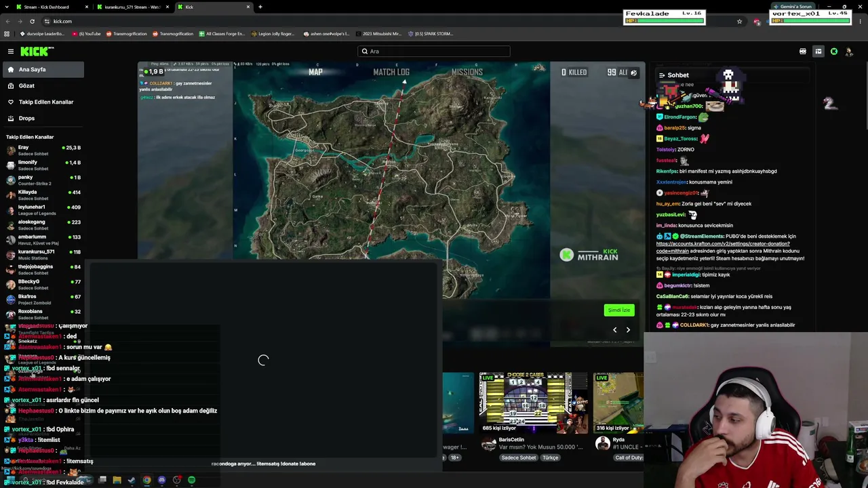Screen dimensions: 868x488
Task: Go back using the browser back arrow
Action: pos(7,21)
